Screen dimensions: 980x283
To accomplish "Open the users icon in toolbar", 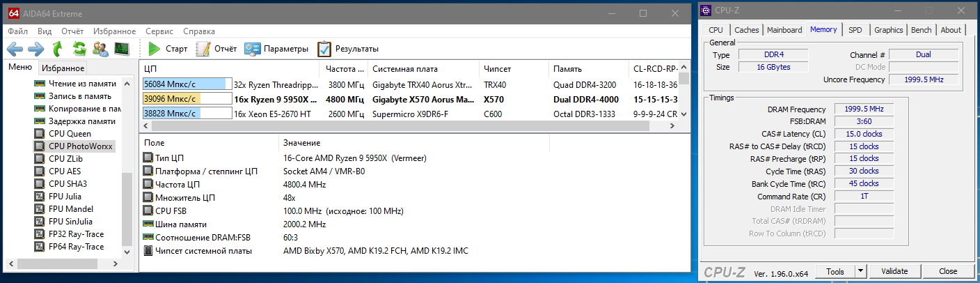I will coord(100,49).
